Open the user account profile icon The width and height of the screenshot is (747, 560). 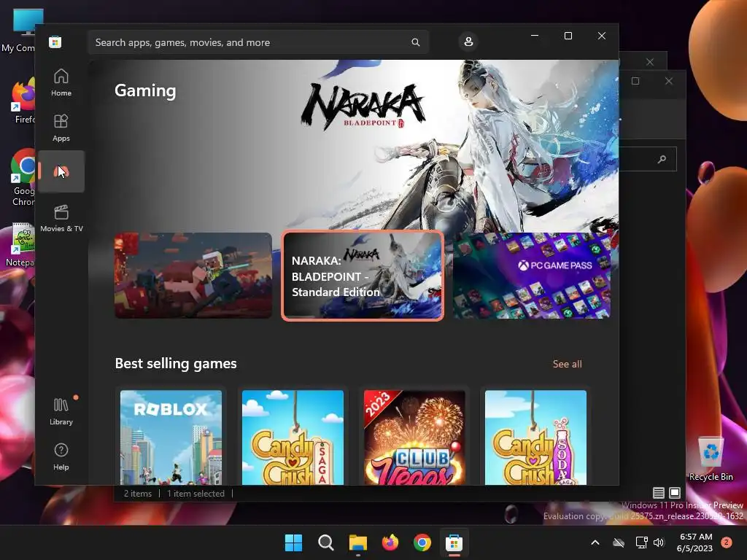468,42
